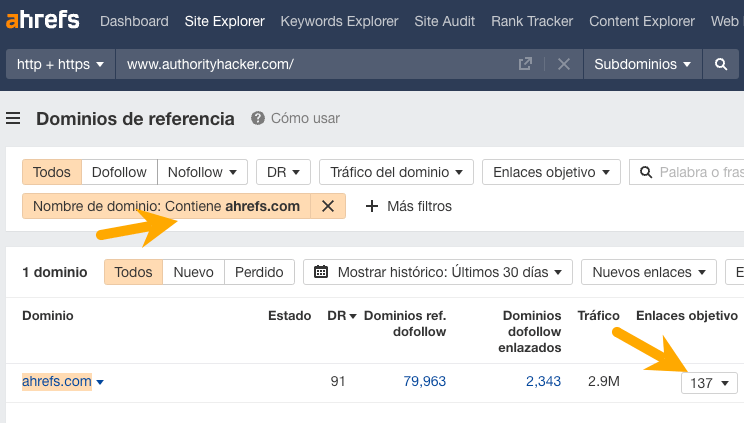Open the hamburger sidebar menu

click(13, 118)
